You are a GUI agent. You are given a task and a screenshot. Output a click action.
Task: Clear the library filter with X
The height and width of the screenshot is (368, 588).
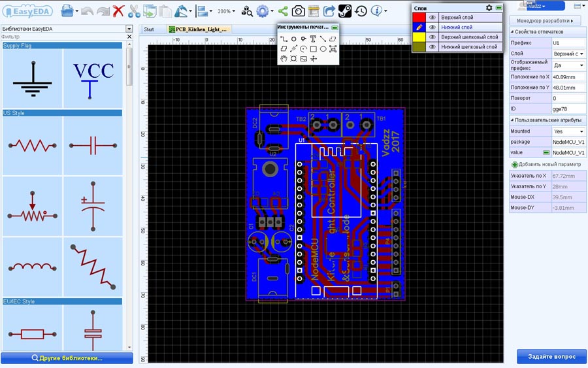pyautogui.click(x=129, y=37)
